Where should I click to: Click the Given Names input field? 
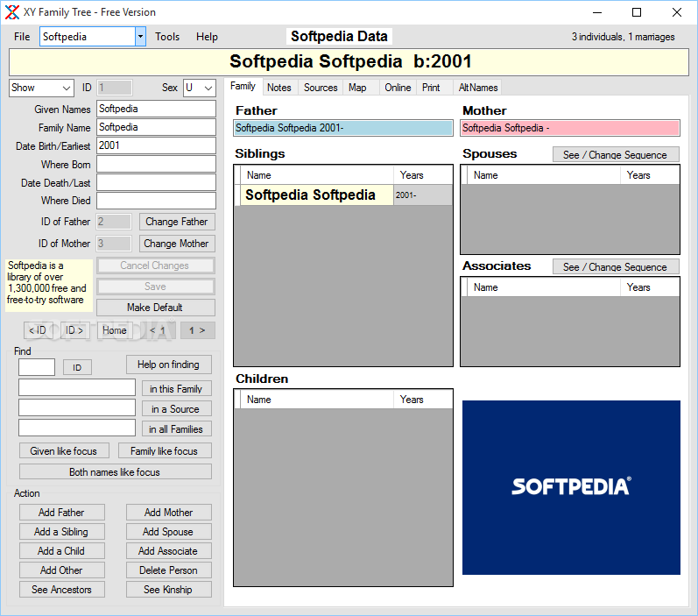tap(156, 109)
